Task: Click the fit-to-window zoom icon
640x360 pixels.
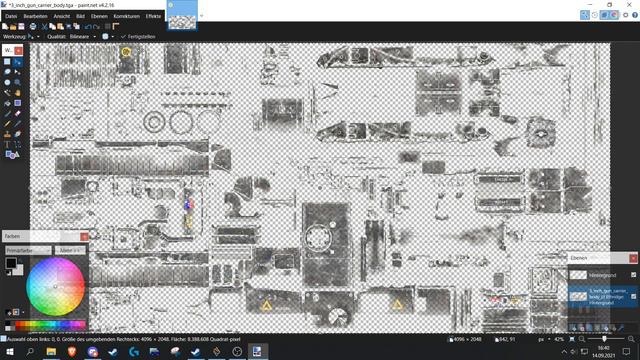Action: click(572, 339)
